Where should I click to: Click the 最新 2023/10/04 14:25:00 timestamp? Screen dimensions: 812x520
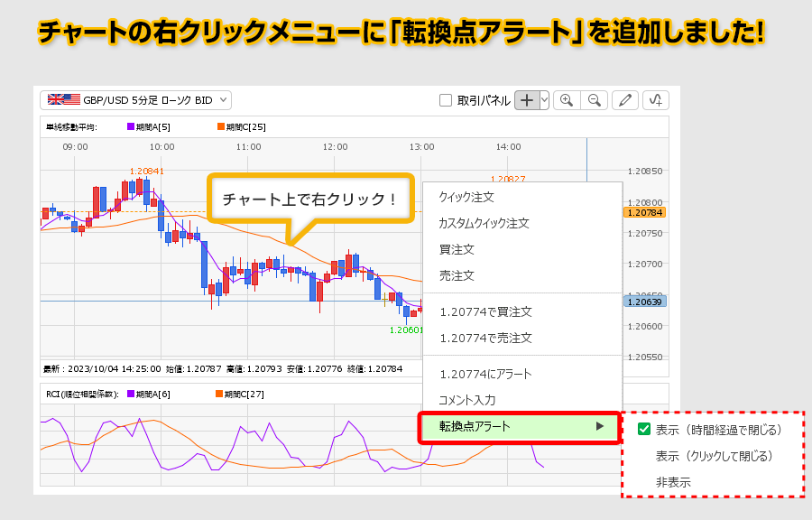102,368
